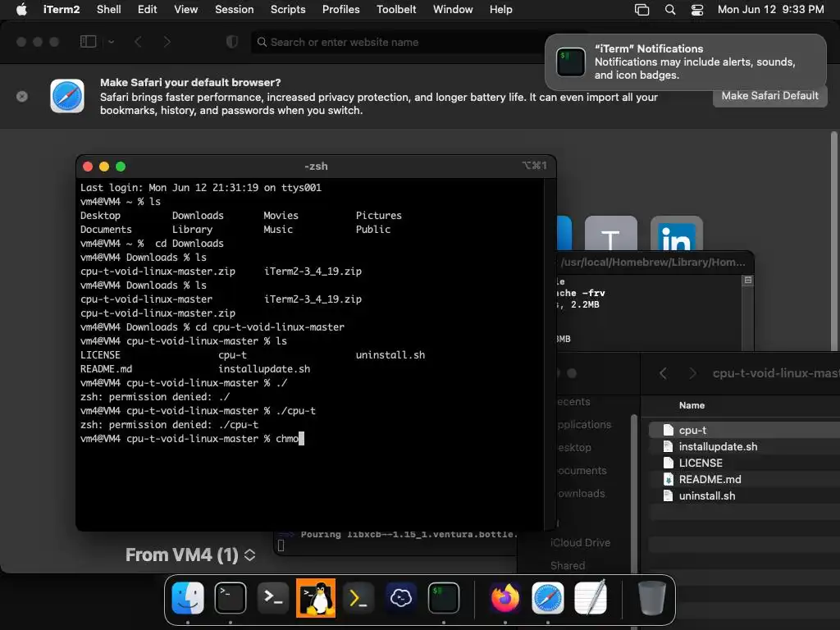The height and width of the screenshot is (630, 840).
Task: Open the Trash in the Dock
Action: pos(652,598)
